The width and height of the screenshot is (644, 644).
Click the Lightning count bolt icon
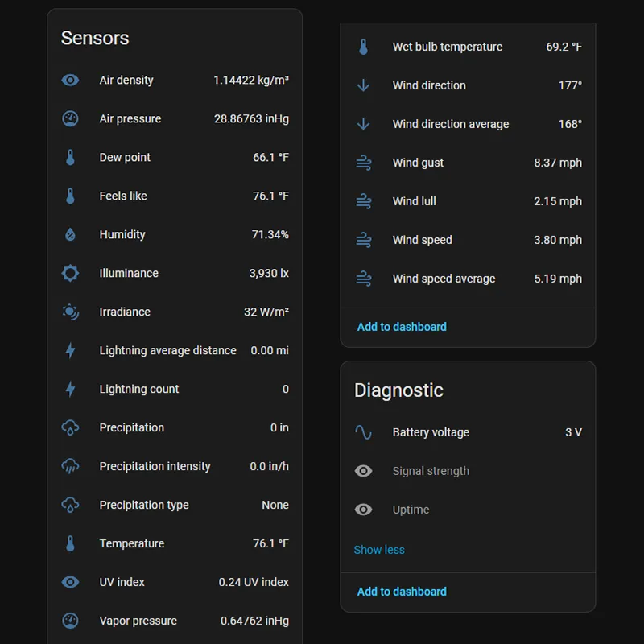coord(71,389)
